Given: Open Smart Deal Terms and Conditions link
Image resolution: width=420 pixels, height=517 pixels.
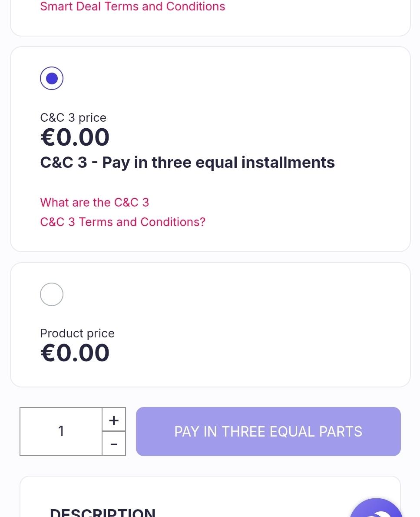Looking at the screenshot, I should 132,7.
